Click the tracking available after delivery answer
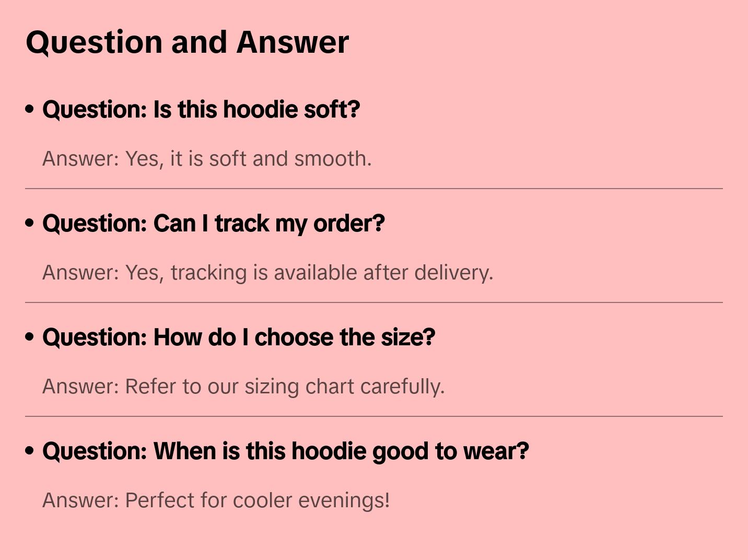 click(267, 273)
